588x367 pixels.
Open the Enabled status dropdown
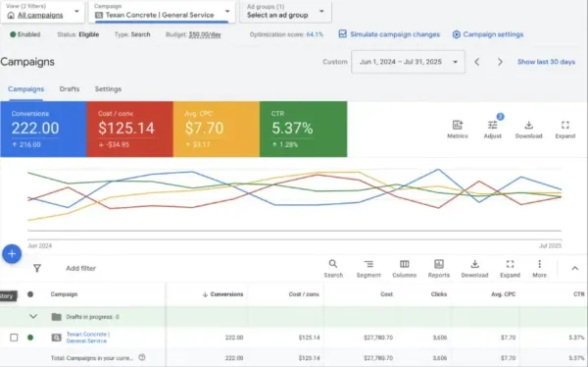tap(25, 34)
